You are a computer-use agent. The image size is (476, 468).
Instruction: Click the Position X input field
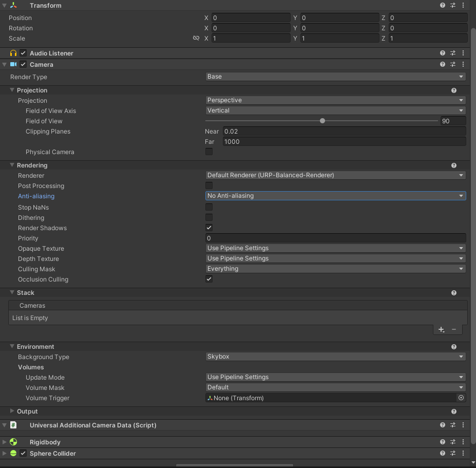(251, 17)
